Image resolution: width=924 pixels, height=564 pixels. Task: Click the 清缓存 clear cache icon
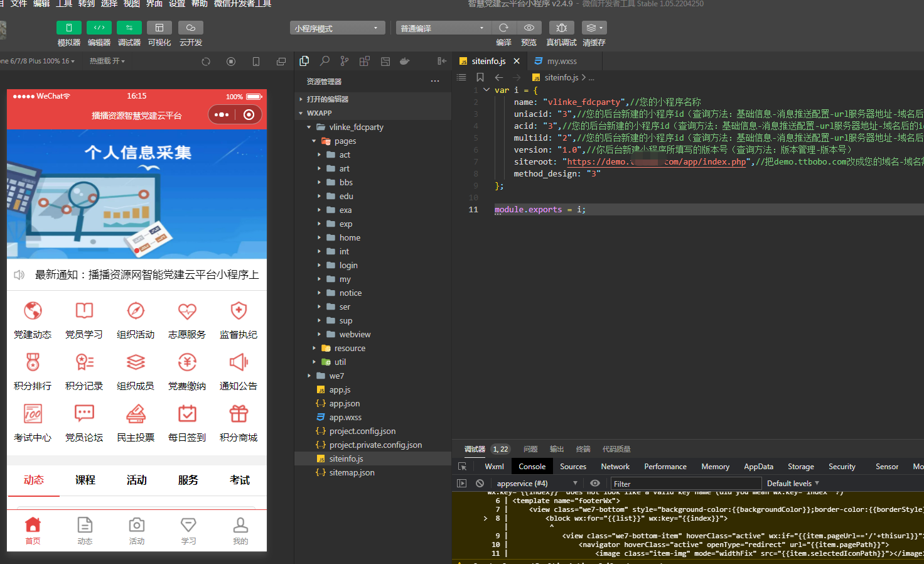(594, 28)
